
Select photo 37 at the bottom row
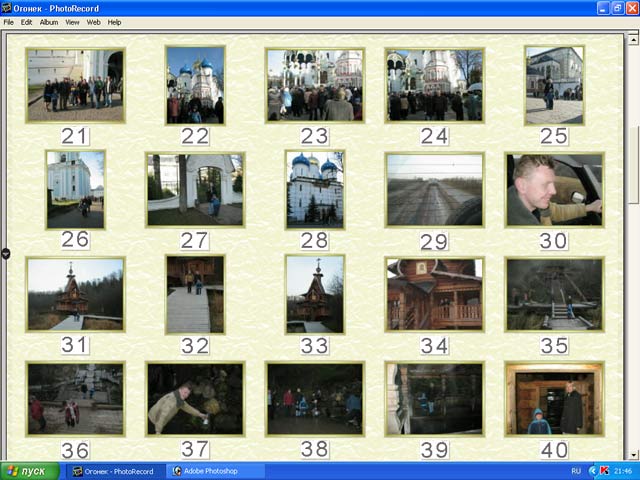[195, 398]
